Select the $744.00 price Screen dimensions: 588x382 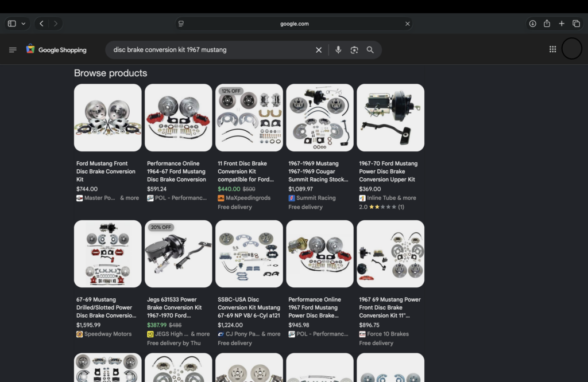coord(87,189)
